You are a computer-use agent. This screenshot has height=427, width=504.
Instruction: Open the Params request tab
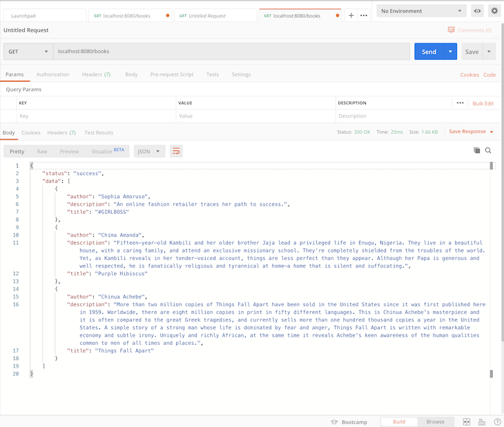pyautogui.click(x=14, y=75)
